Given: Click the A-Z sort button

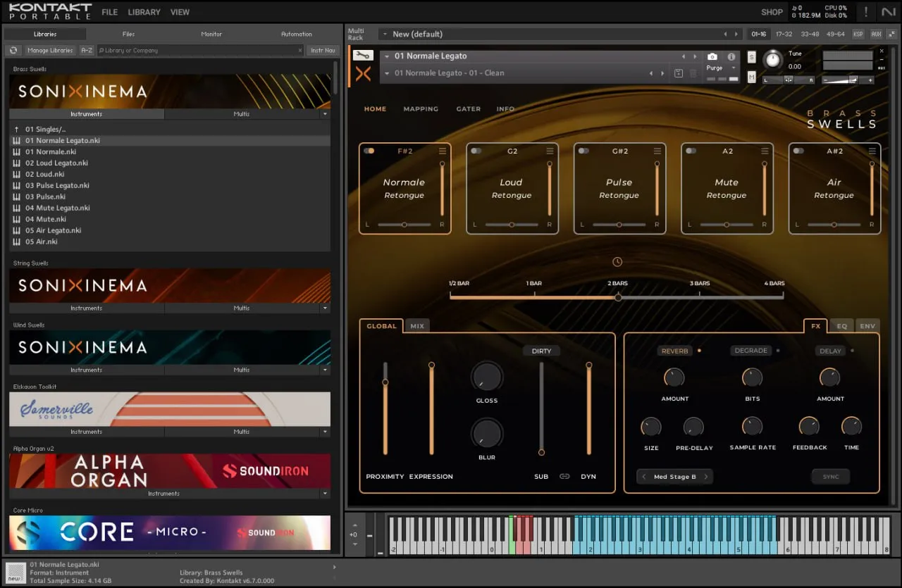Looking at the screenshot, I should [86, 51].
